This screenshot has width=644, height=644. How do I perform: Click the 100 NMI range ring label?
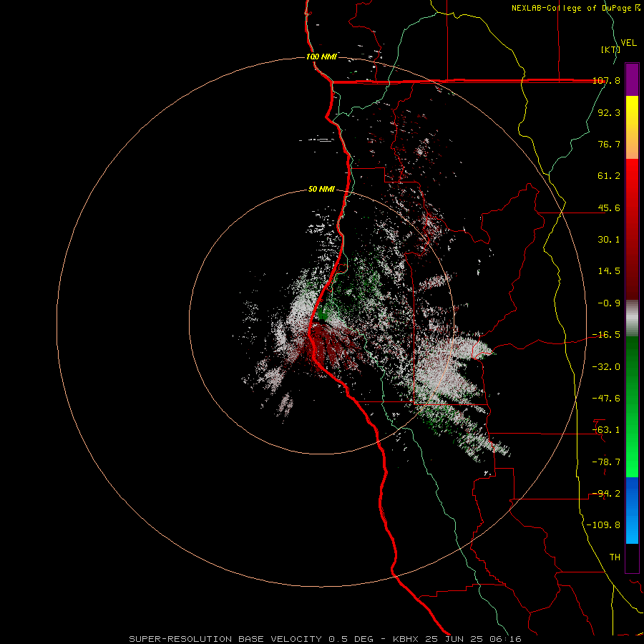pos(321,57)
